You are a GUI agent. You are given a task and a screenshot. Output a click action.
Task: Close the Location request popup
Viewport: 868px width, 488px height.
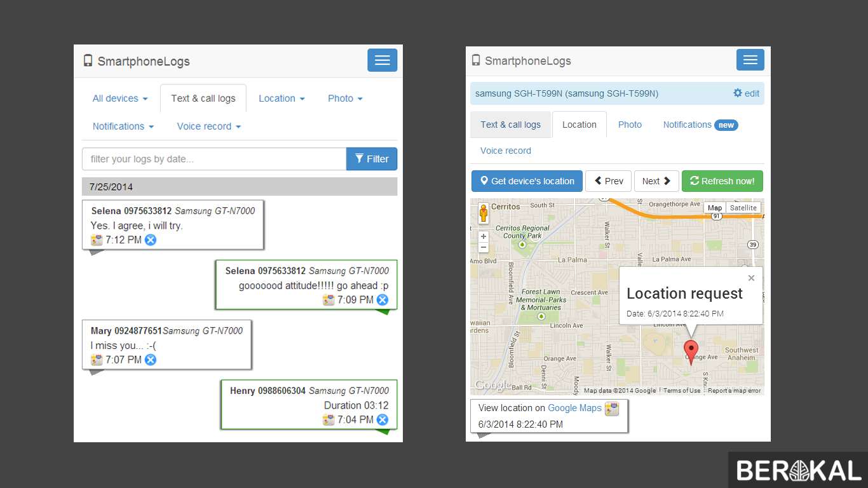(751, 278)
